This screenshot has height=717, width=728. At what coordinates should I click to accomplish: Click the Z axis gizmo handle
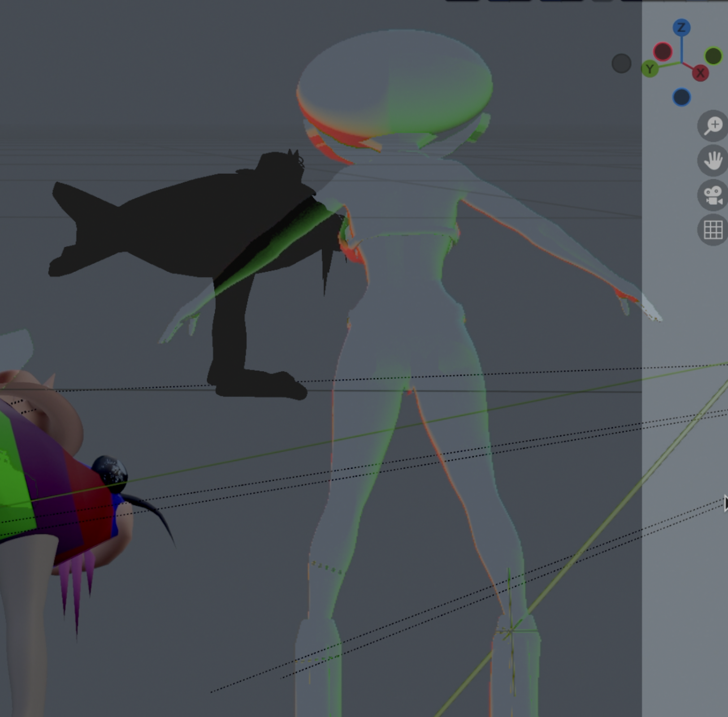coord(681,28)
